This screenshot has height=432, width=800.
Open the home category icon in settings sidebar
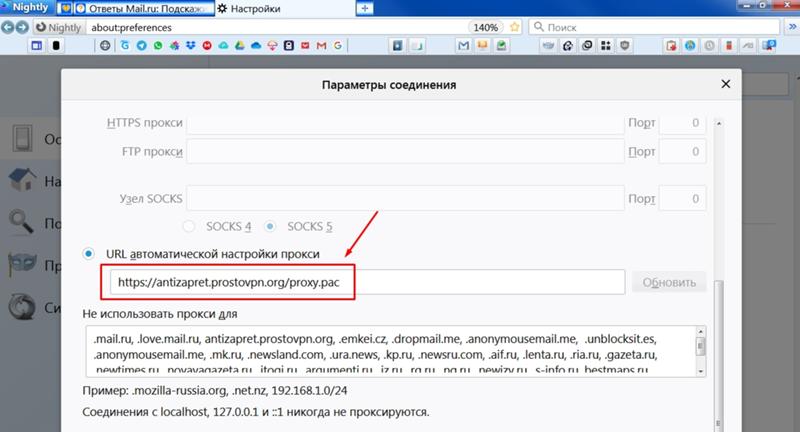(x=22, y=180)
